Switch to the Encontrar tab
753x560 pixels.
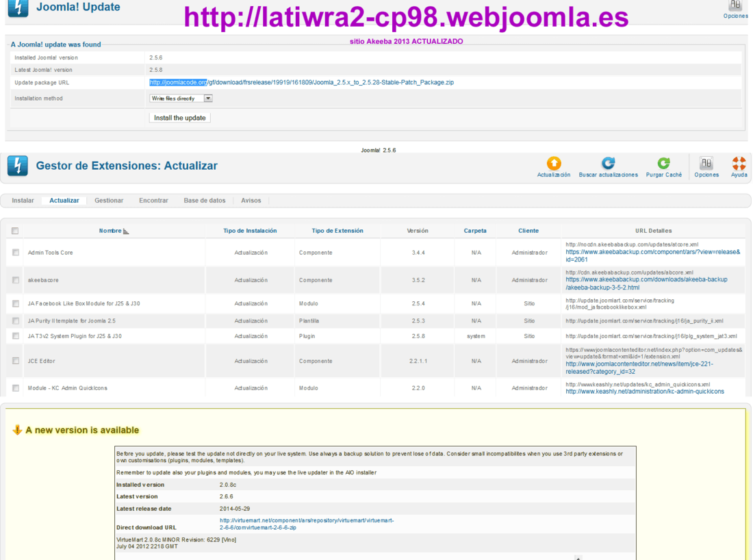pos(153,201)
